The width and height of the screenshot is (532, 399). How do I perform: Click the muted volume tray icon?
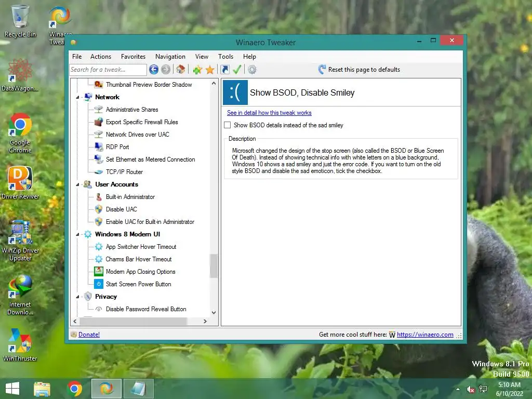click(x=471, y=389)
